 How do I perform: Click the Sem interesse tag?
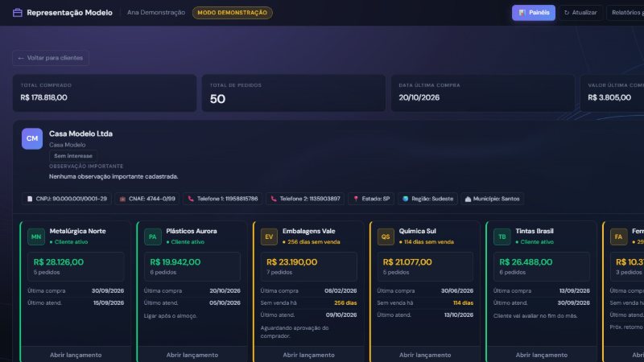pyautogui.click(x=73, y=156)
